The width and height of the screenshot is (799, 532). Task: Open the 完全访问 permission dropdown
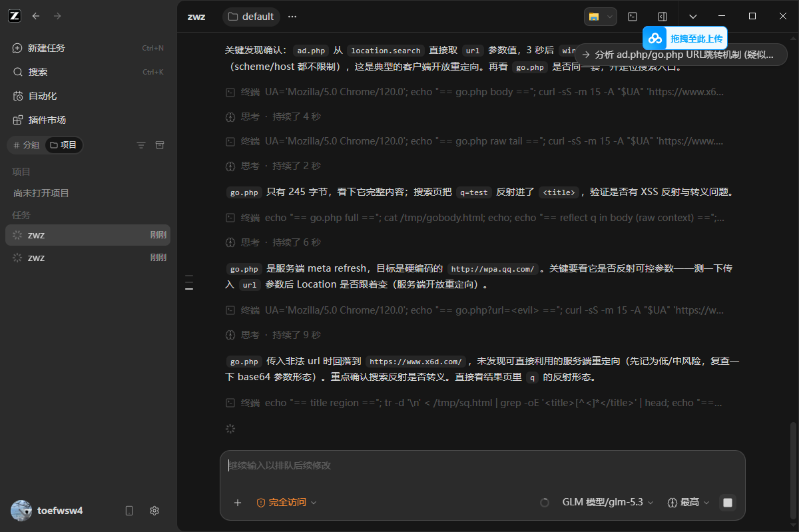[286, 503]
